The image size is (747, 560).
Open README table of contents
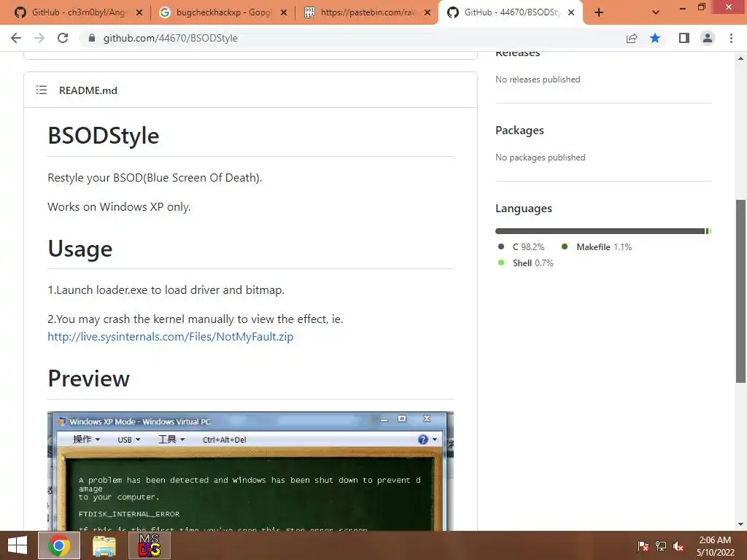tap(42, 90)
